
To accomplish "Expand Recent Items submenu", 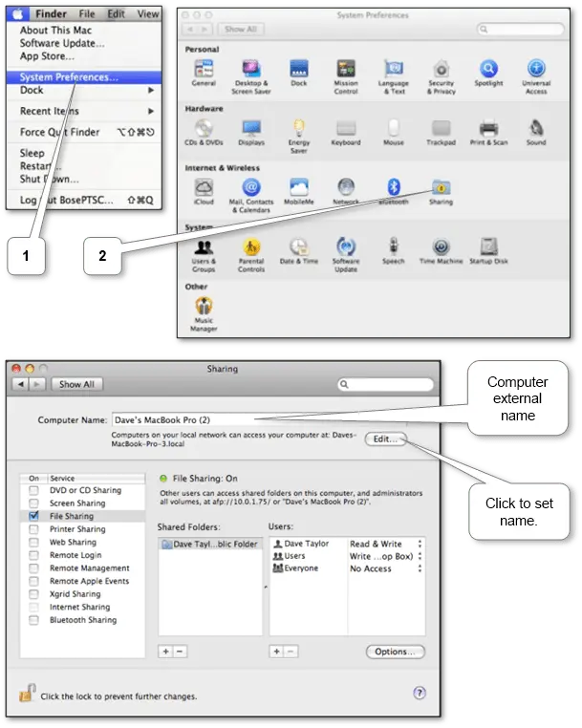I will click(84, 111).
